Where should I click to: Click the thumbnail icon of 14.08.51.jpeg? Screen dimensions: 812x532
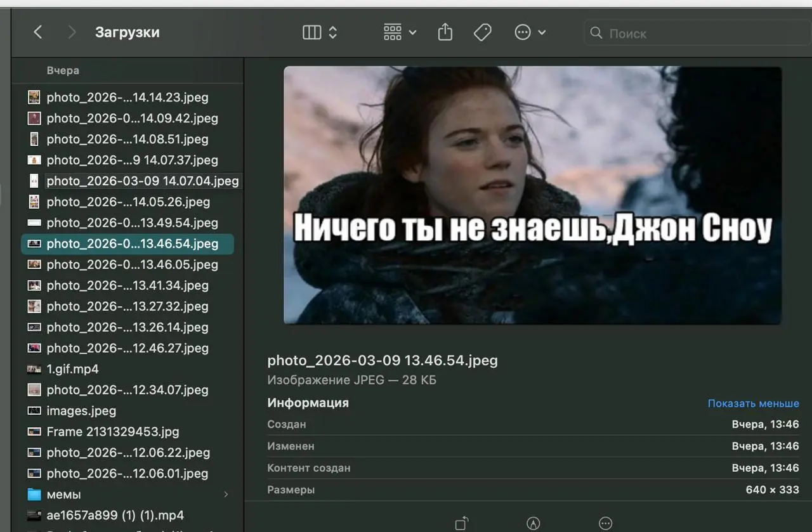34,139
